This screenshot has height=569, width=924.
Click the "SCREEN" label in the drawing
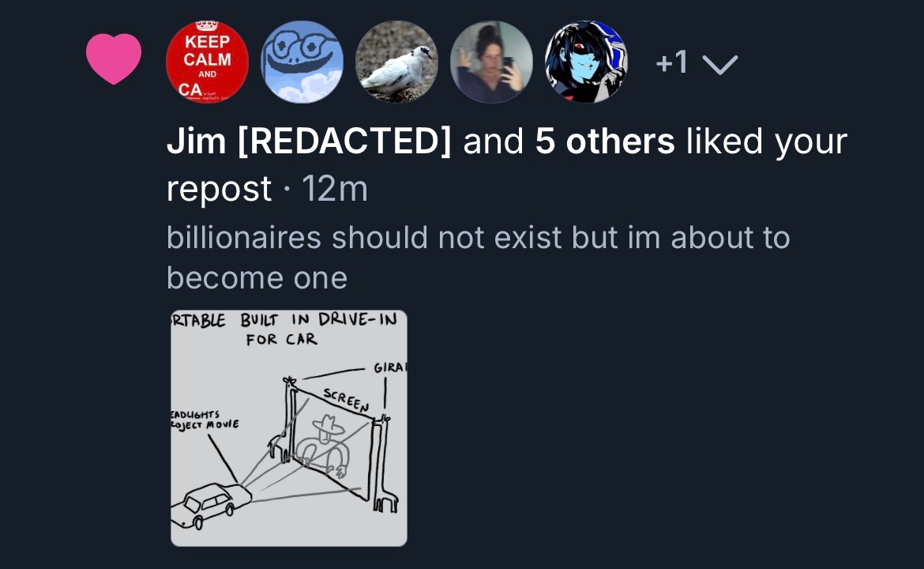click(x=346, y=401)
